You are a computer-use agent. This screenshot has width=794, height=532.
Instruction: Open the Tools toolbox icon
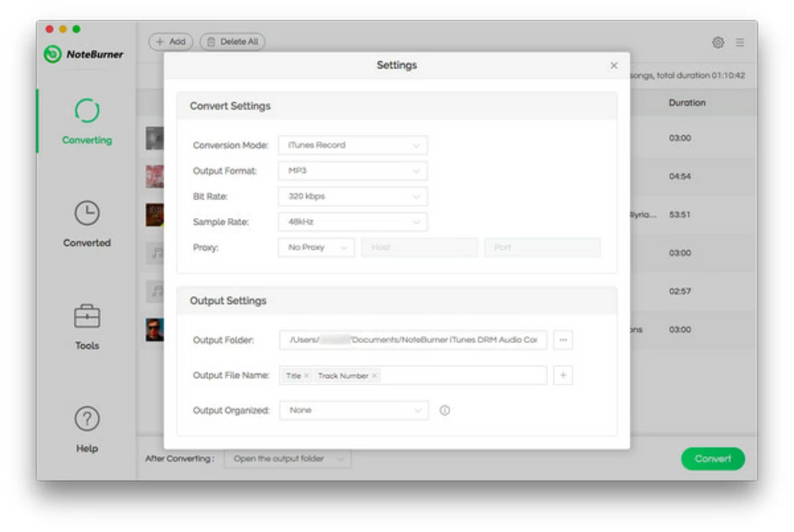(87, 317)
